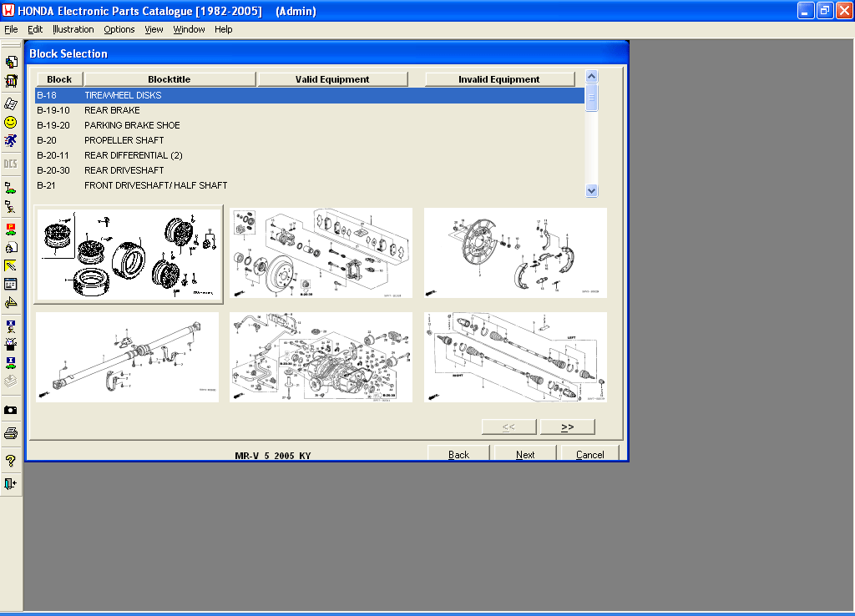Click the stacked documents icon in left toolbar
Screen dimensions: 855x616
pyautogui.click(x=10, y=62)
